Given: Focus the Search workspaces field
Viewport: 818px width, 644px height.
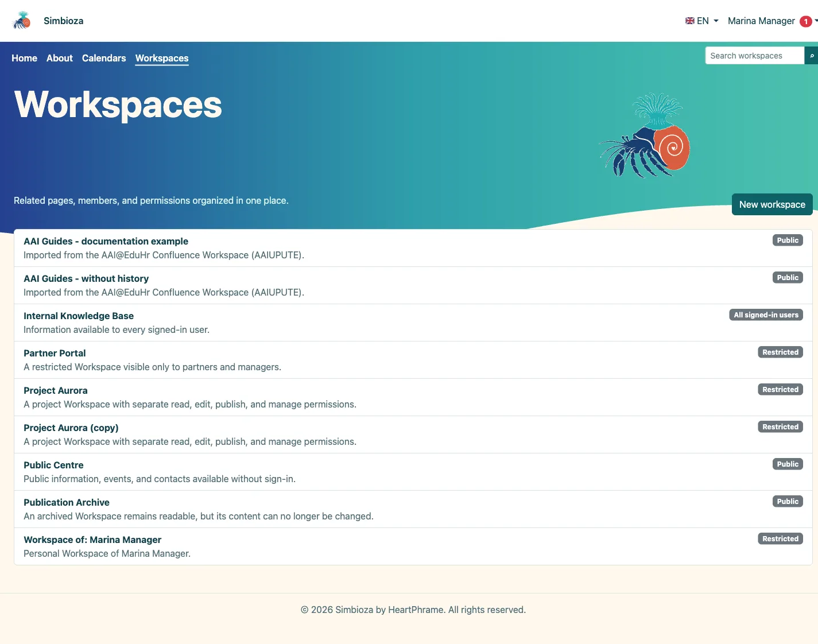Looking at the screenshot, I should point(755,56).
